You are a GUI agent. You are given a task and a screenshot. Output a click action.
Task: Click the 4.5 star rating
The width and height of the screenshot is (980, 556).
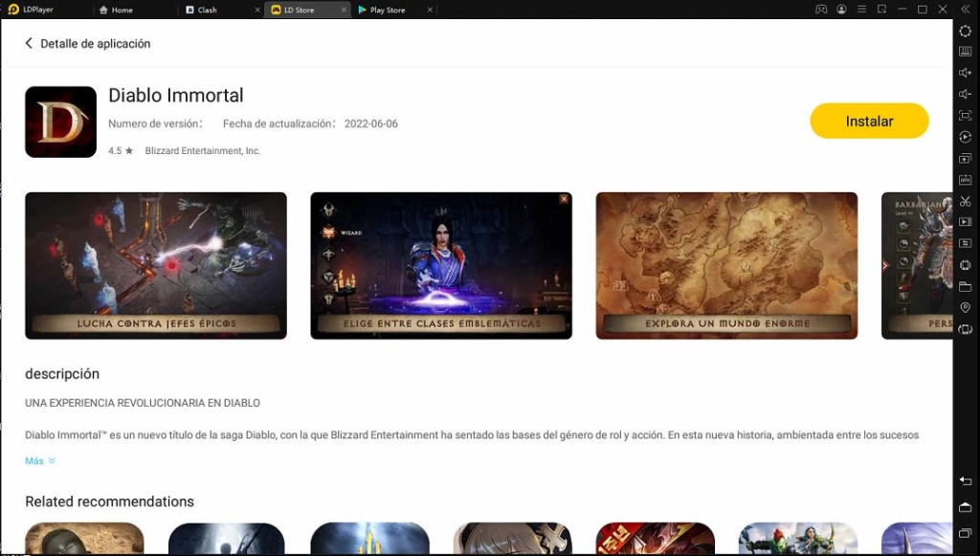[x=121, y=150]
